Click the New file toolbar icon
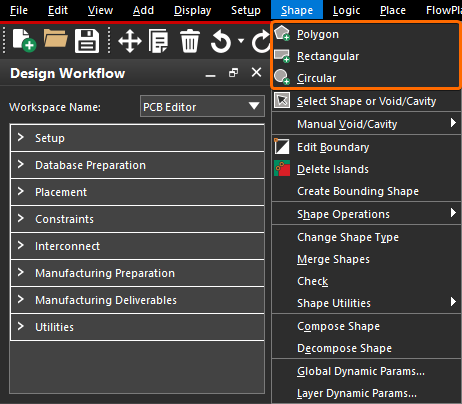The image size is (462, 404). (x=24, y=40)
